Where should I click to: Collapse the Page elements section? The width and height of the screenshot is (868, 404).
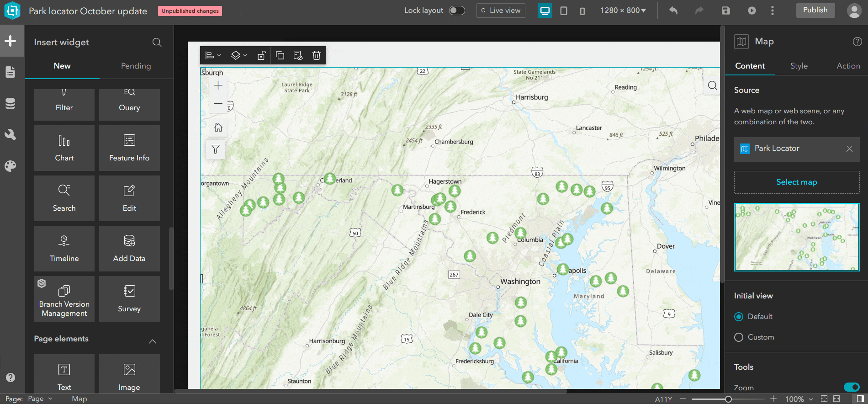pyautogui.click(x=153, y=341)
